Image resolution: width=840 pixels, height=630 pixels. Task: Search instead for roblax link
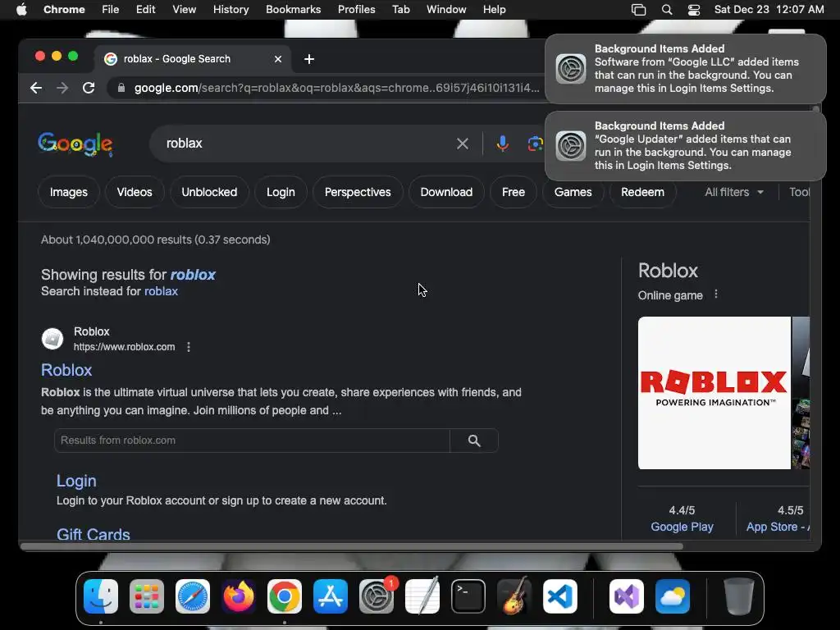162,291
